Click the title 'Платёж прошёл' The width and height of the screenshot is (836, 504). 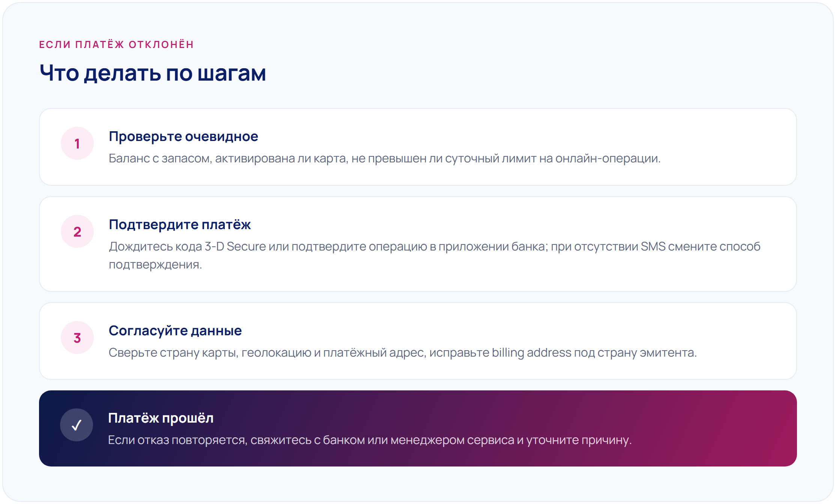161,418
